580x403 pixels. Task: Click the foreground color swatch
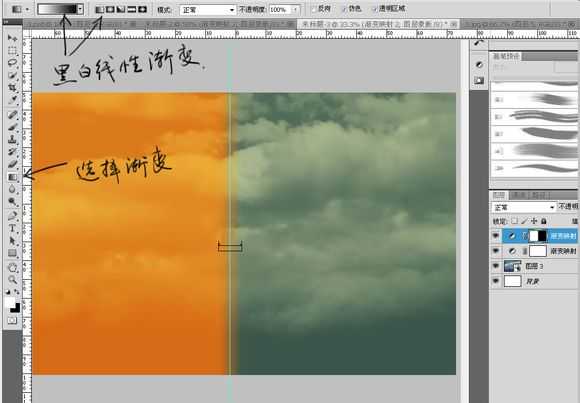[x=10, y=302]
